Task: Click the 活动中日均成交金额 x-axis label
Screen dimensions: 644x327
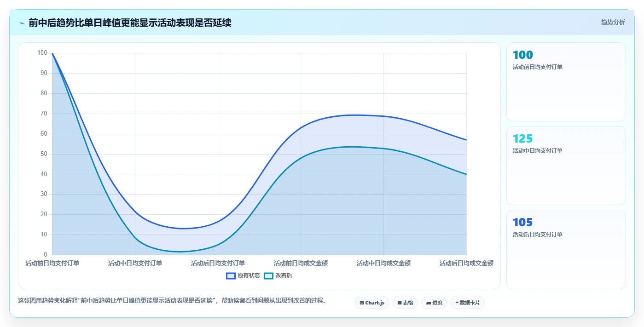Action: click(383, 263)
